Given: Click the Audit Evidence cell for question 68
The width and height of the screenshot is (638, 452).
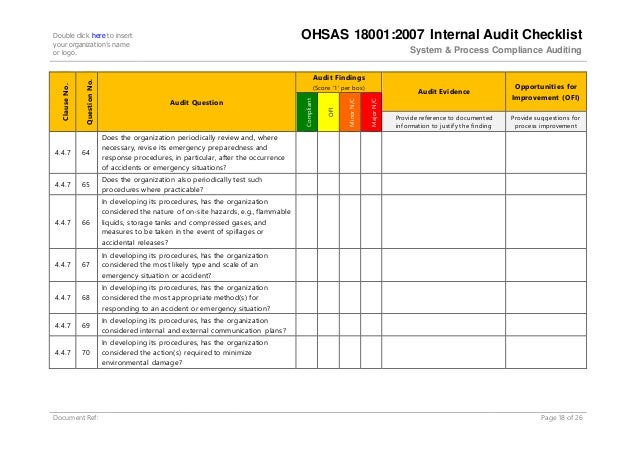Looking at the screenshot, I should [444, 297].
